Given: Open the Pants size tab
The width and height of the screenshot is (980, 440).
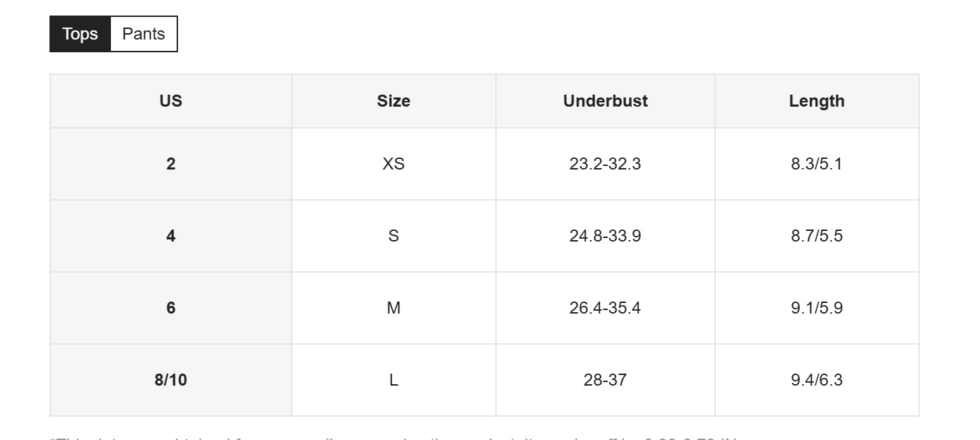Looking at the screenshot, I should [x=143, y=34].
